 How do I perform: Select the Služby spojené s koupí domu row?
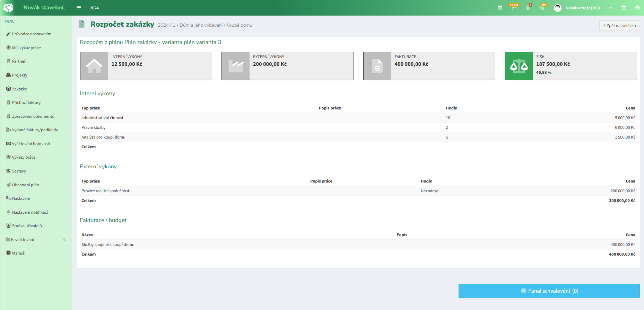point(358,245)
